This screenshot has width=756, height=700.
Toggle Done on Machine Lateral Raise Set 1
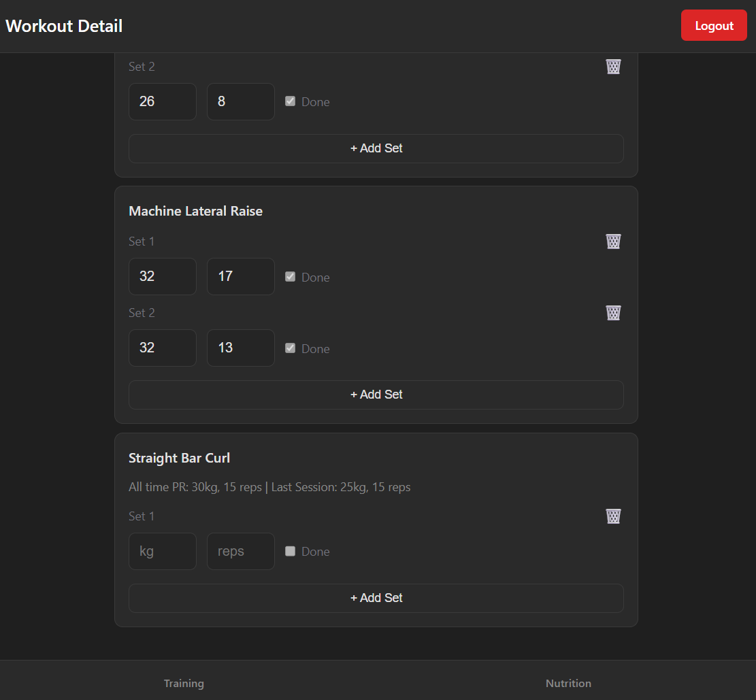(x=290, y=276)
